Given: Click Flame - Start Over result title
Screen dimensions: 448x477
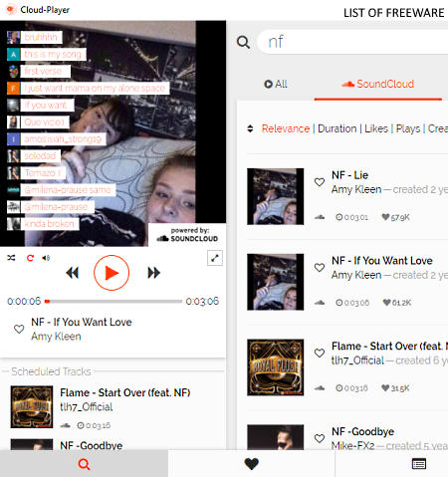Looking at the screenshot, I should tap(389, 347).
